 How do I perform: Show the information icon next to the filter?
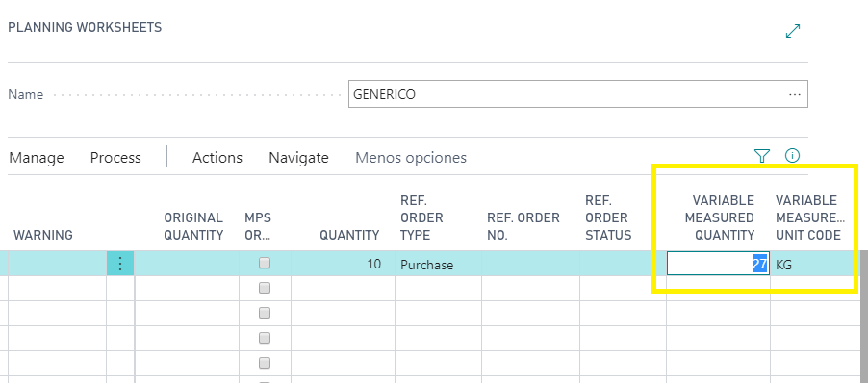(792, 156)
